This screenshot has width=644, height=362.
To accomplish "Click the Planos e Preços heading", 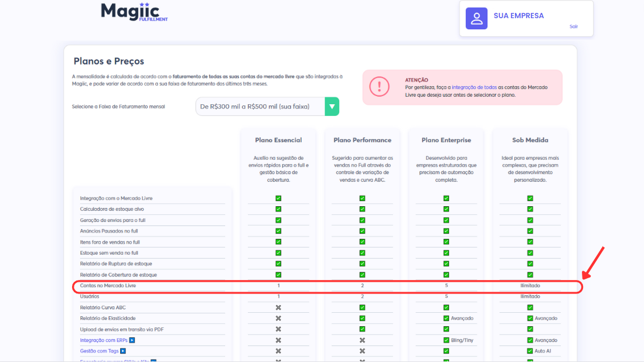I will (x=109, y=61).
